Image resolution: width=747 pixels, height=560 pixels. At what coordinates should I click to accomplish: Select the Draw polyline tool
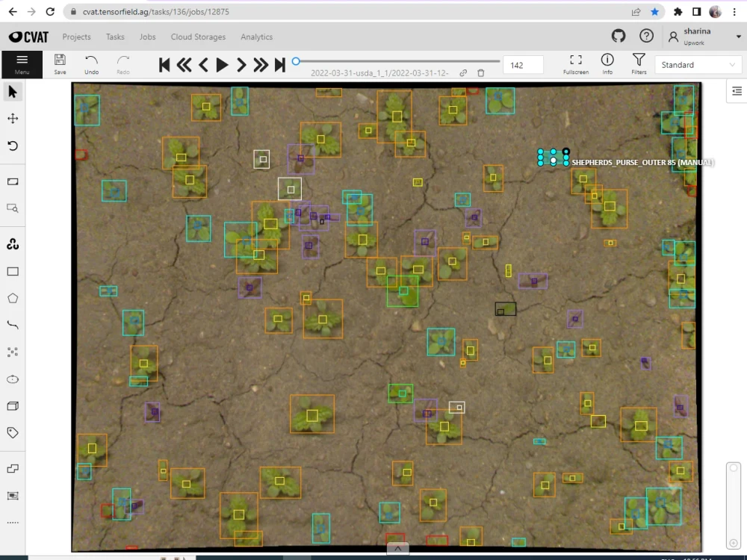tap(12, 324)
